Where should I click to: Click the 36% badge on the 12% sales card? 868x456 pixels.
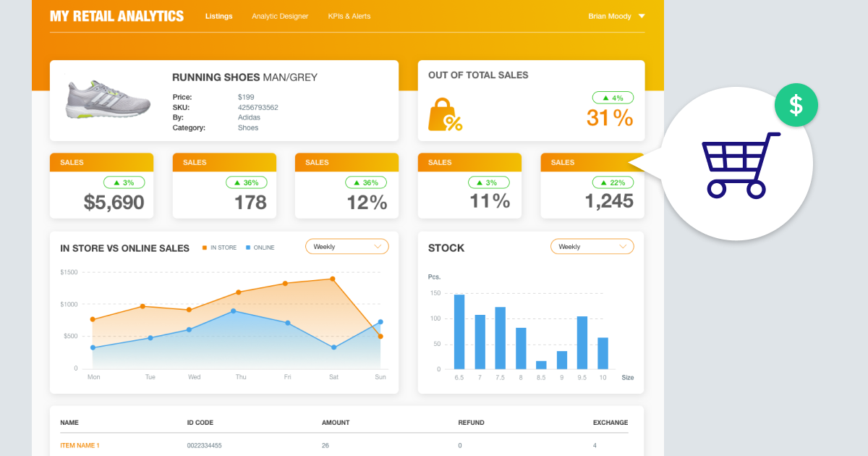366,182
